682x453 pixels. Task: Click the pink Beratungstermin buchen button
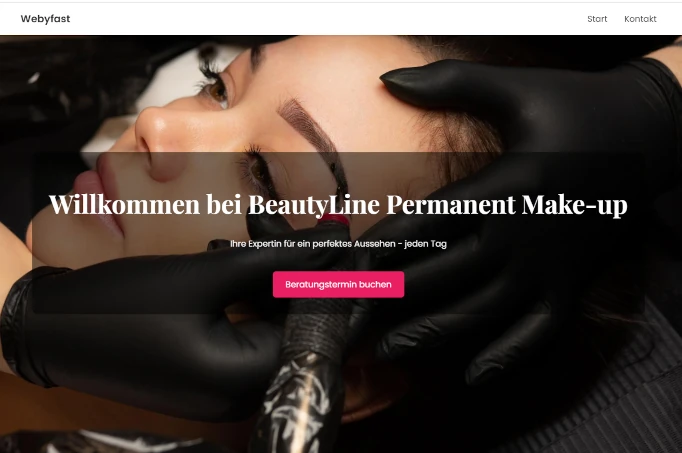point(338,284)
